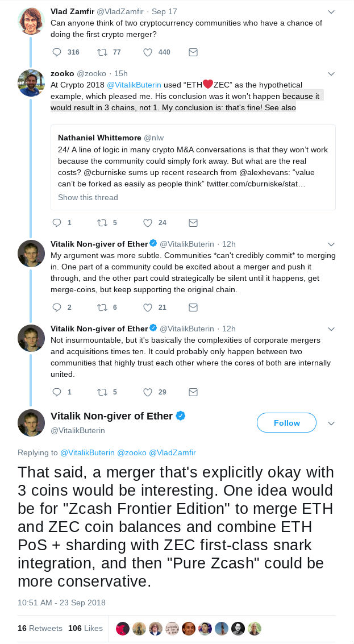Screen dimensions: 354x644
Task: Send Vlad Zamfir's tweet via direct message
Action: point(193,52)
